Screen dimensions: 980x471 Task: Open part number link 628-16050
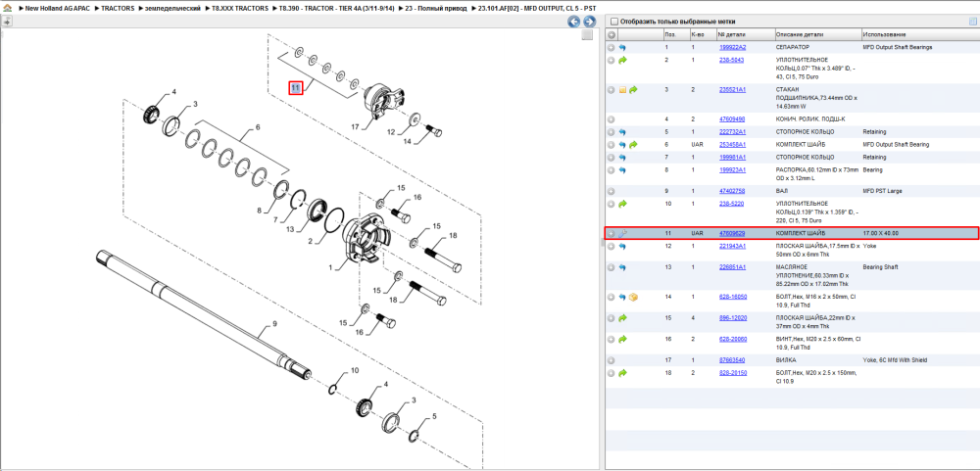pyautogui.click(x=732, y=298)
